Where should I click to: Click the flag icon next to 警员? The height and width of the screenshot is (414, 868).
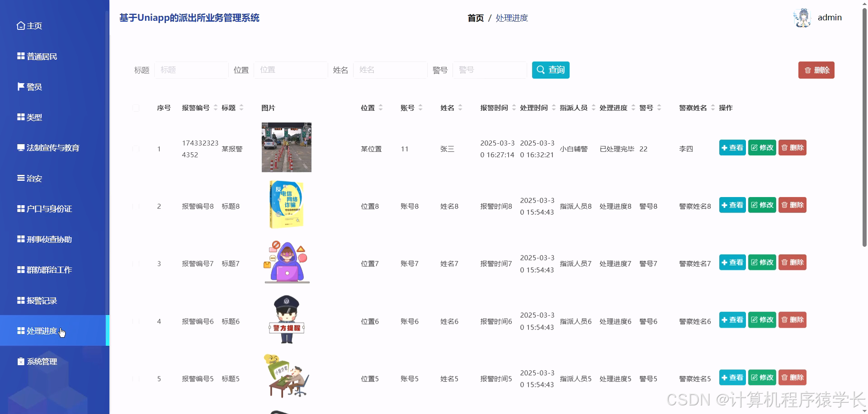[20, 86]
